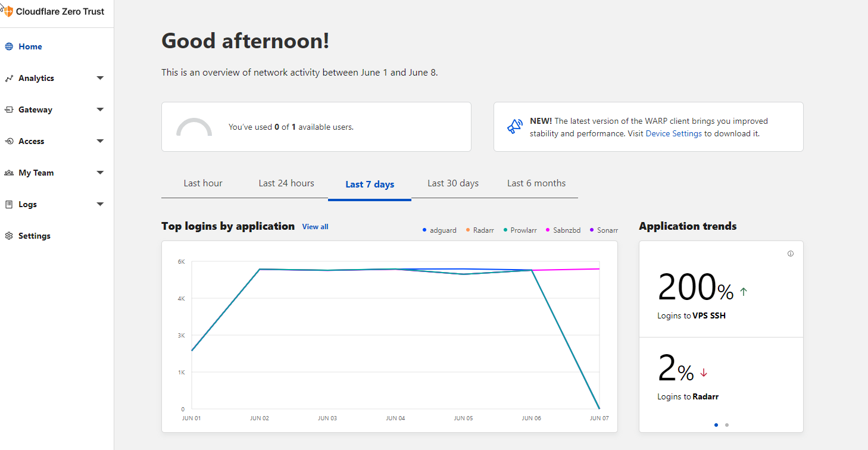Click the My Team people icon

tap(9, 173)
